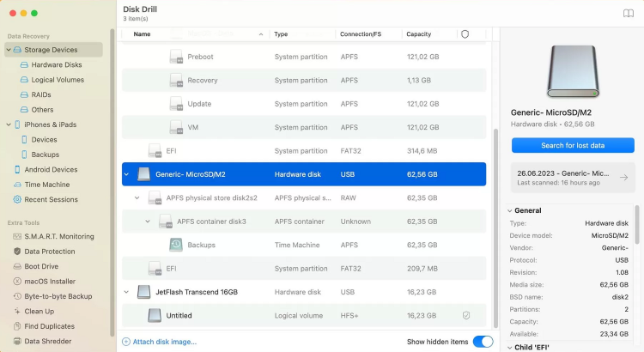Click the sidebar vertical scrollbar
This screenshot has width=644, height=352.
coord(112,183)
